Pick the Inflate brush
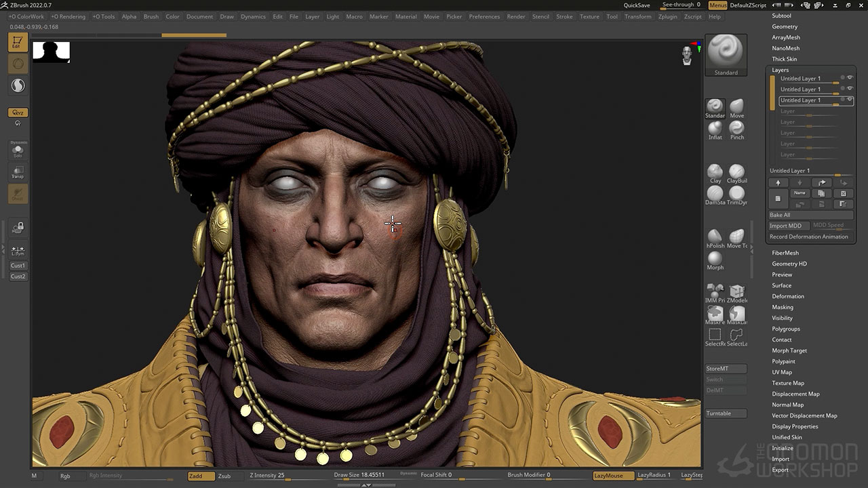 tap(715, 128)
